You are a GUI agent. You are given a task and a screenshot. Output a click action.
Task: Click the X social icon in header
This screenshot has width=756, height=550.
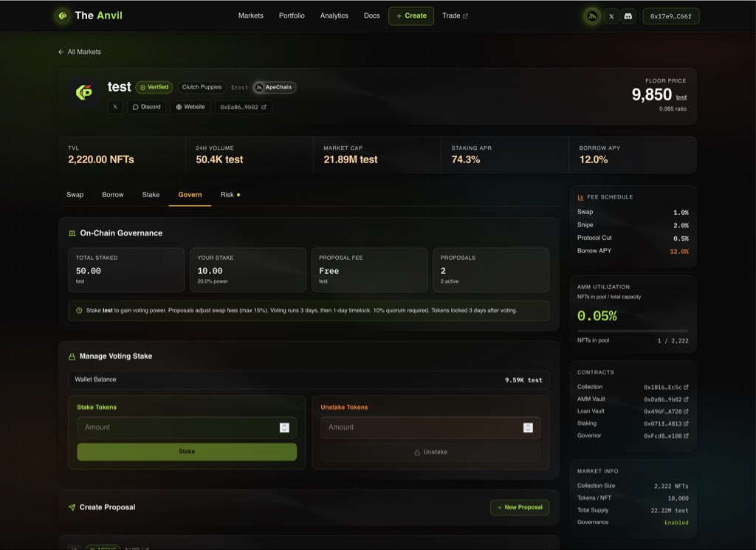[x=611, y=16]
